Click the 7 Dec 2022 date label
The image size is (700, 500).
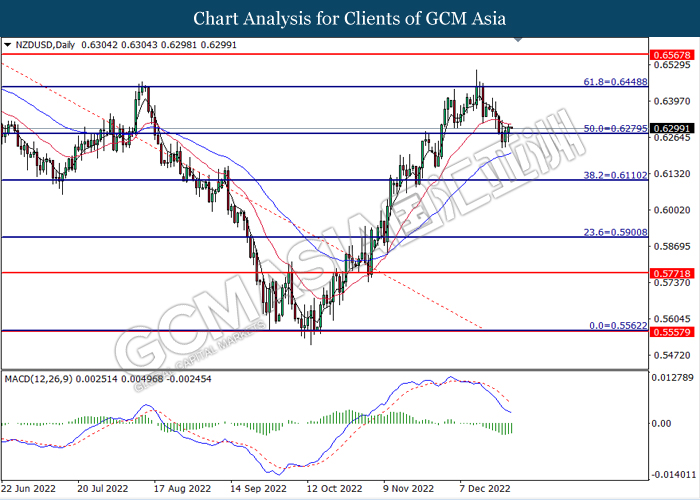[x=485, y=489]
